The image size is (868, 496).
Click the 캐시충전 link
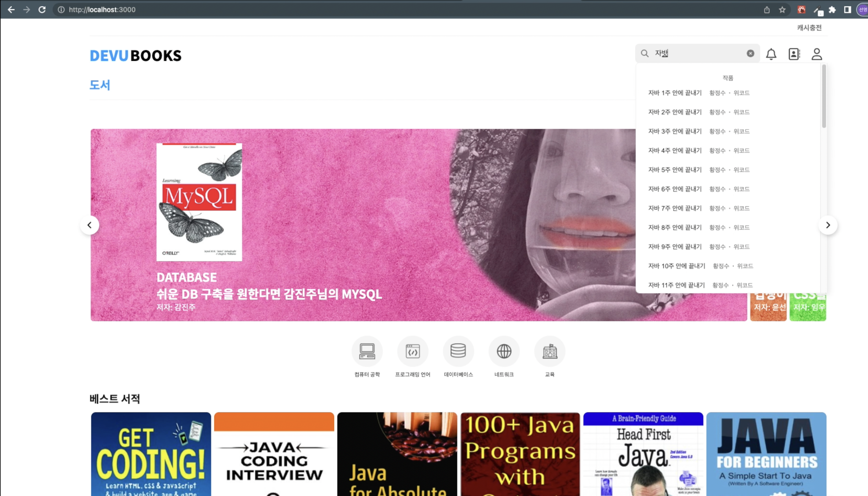point(809,27)
